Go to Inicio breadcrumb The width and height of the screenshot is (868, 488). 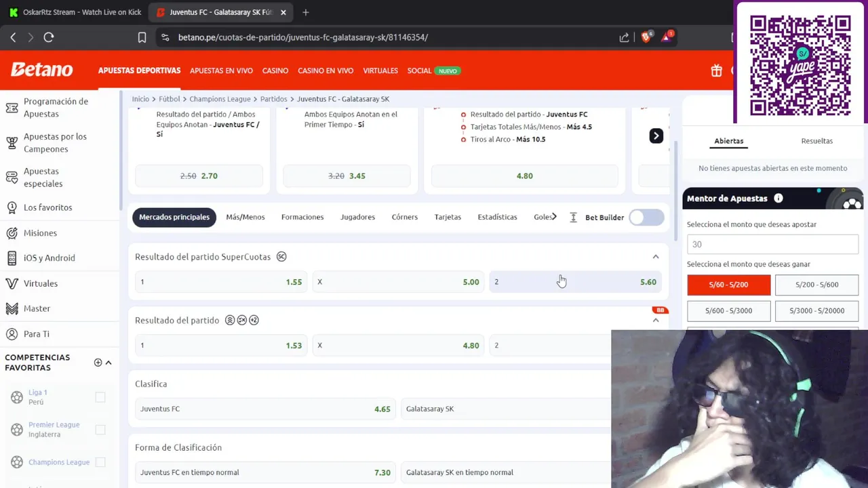point(140,99)
